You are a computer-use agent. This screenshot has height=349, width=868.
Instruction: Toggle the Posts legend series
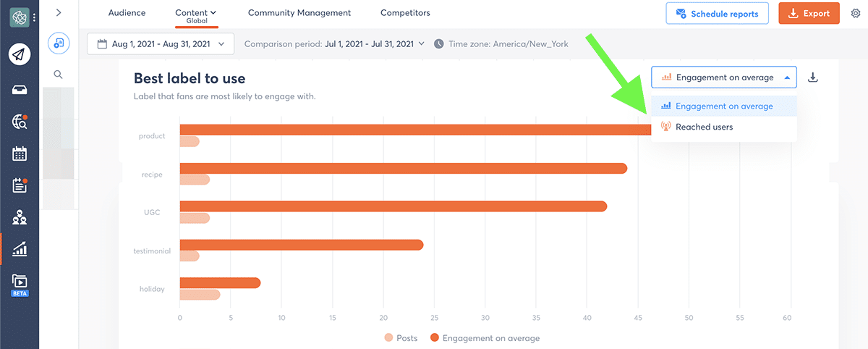(x=401, y=338)
